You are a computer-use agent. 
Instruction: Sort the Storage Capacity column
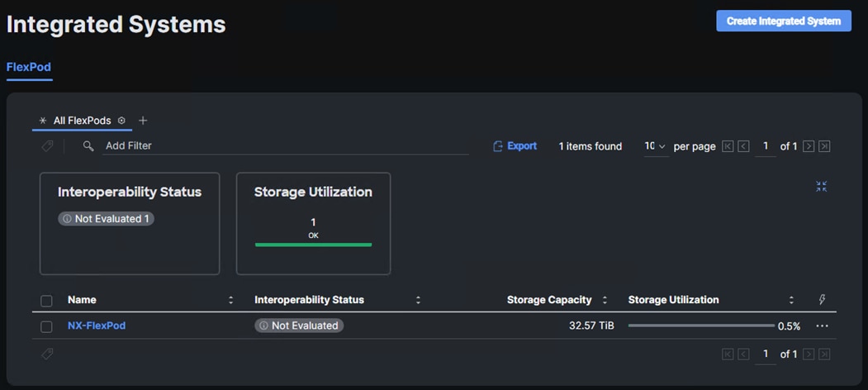605,300
